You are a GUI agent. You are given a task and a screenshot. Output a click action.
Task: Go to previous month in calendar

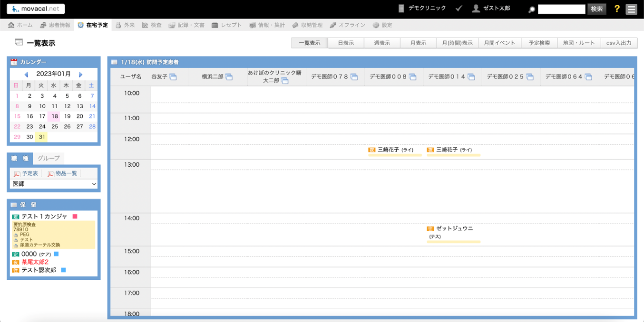tap(26, 75)
